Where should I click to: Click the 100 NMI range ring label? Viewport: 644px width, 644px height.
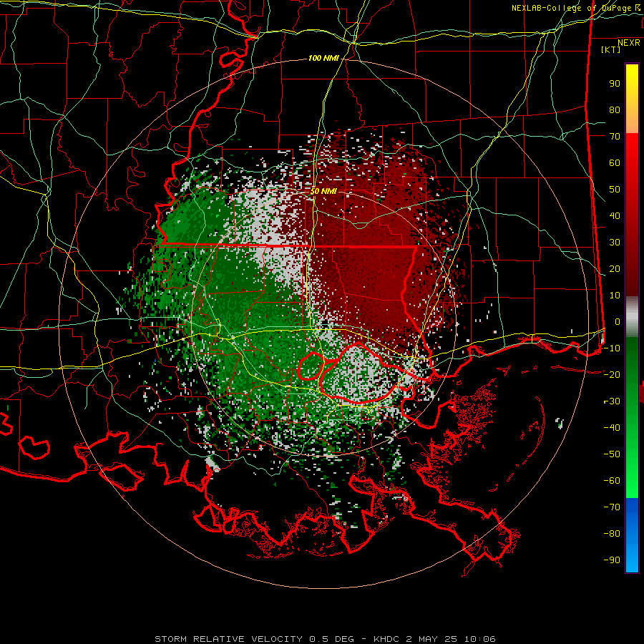[323, 59]
